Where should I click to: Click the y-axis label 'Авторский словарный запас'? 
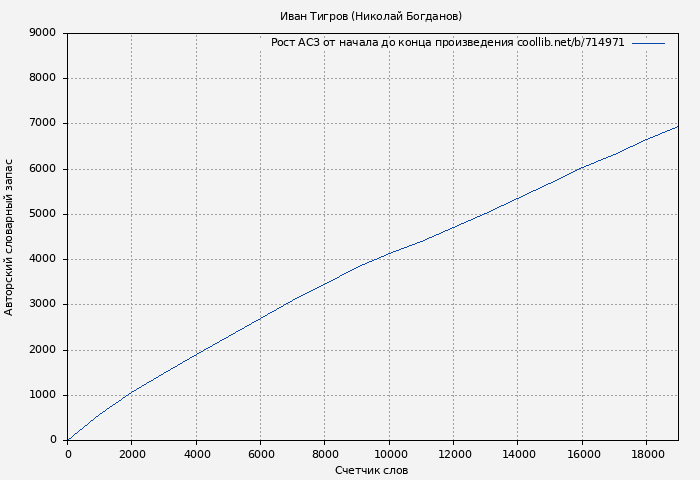click(10, 237)
